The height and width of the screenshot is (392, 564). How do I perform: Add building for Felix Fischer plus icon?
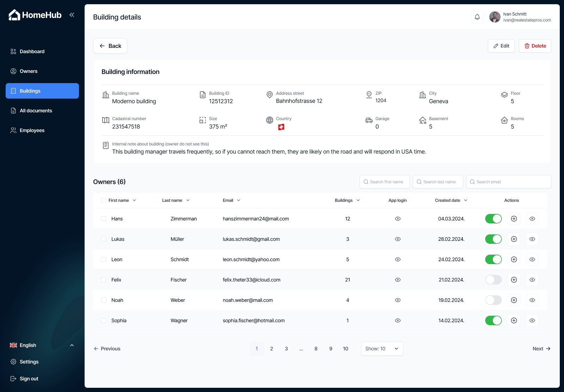coord(514,280)
